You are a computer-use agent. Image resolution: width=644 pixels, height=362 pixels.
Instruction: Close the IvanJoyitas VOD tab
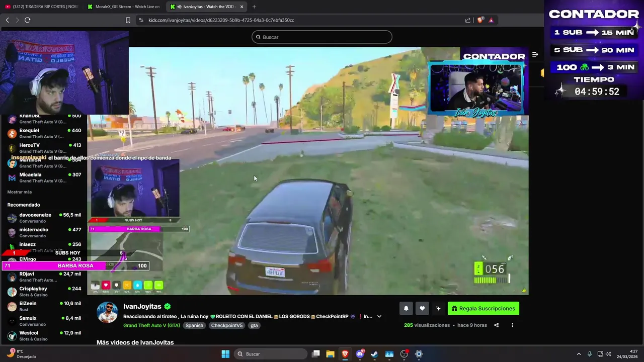click(x=242, y=7)
